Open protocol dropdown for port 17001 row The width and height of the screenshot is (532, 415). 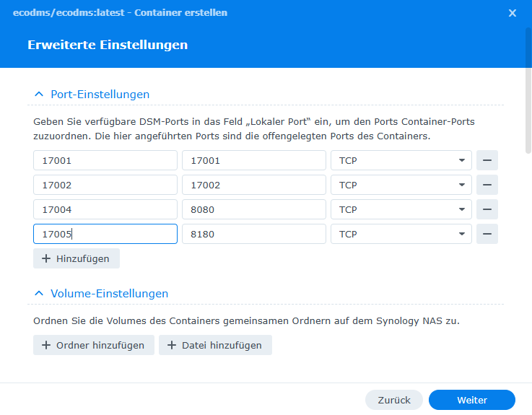[401, 160]
